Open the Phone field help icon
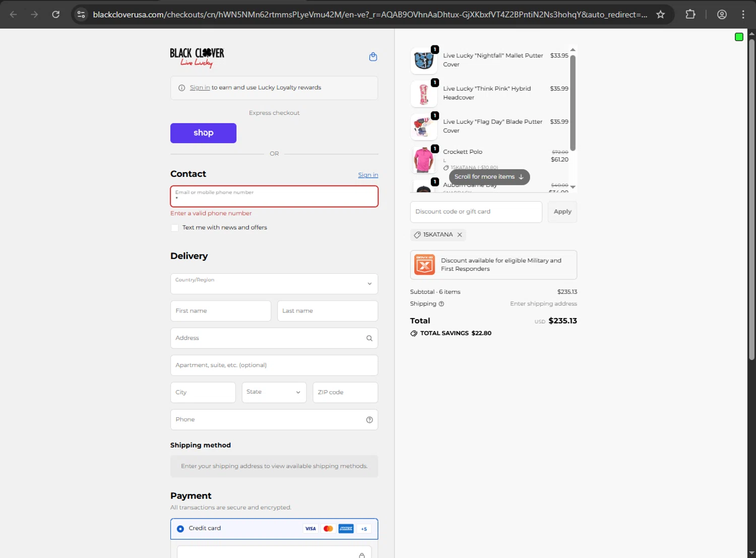 coord(369,420)
